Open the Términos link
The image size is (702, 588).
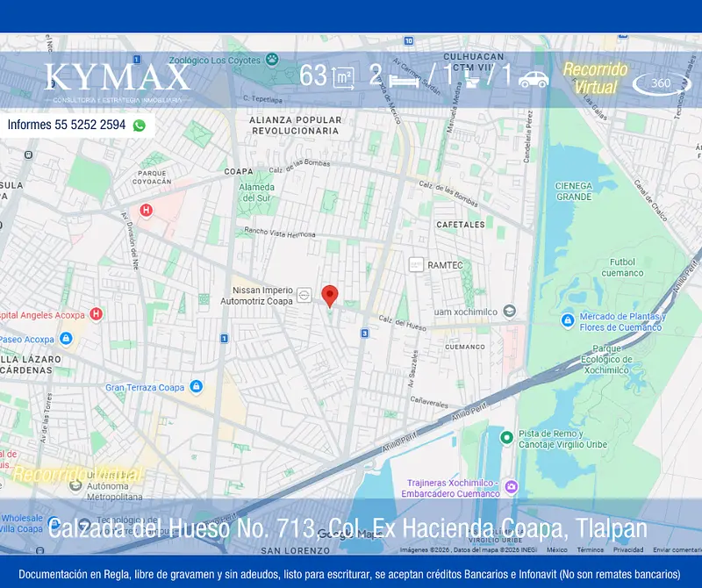pyautogui.click(x=590, y=549)
